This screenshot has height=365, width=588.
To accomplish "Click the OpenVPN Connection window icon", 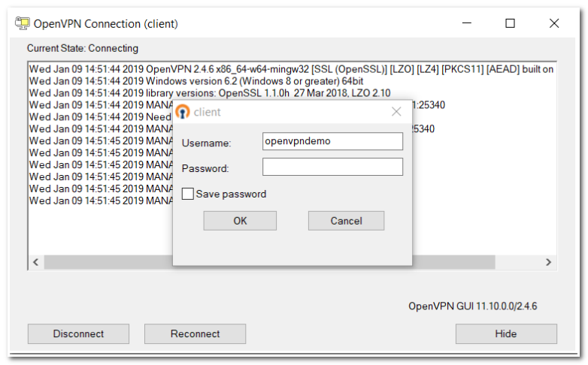I will (22, 23).
